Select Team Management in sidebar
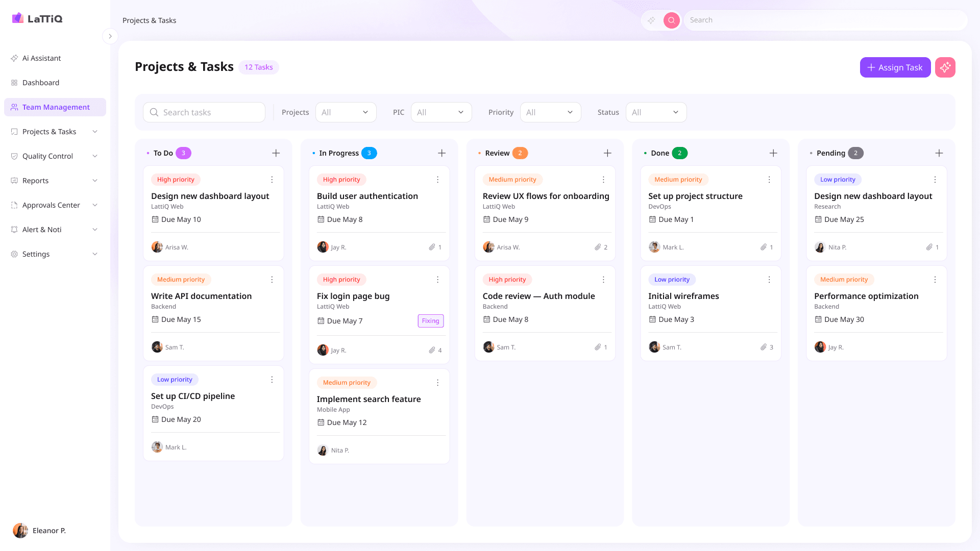The image size is (980, 551). [x=55, y=107]
